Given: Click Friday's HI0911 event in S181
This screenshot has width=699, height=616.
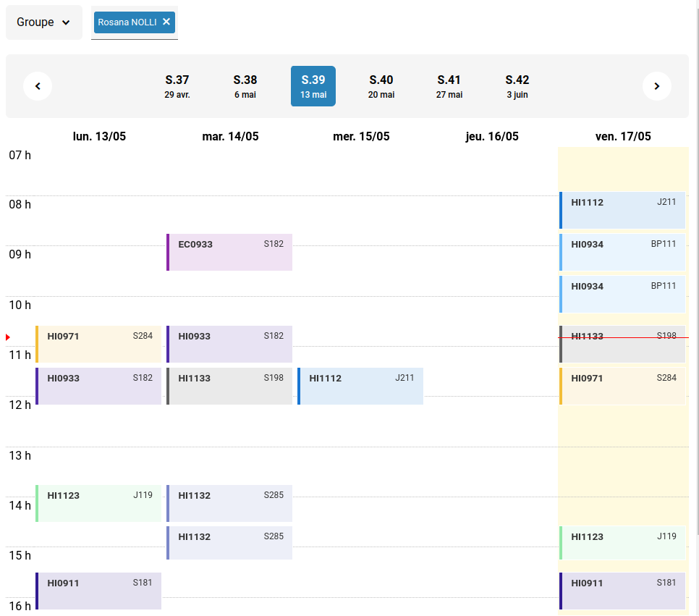Looking at the screenshot, I should point(622,591).
